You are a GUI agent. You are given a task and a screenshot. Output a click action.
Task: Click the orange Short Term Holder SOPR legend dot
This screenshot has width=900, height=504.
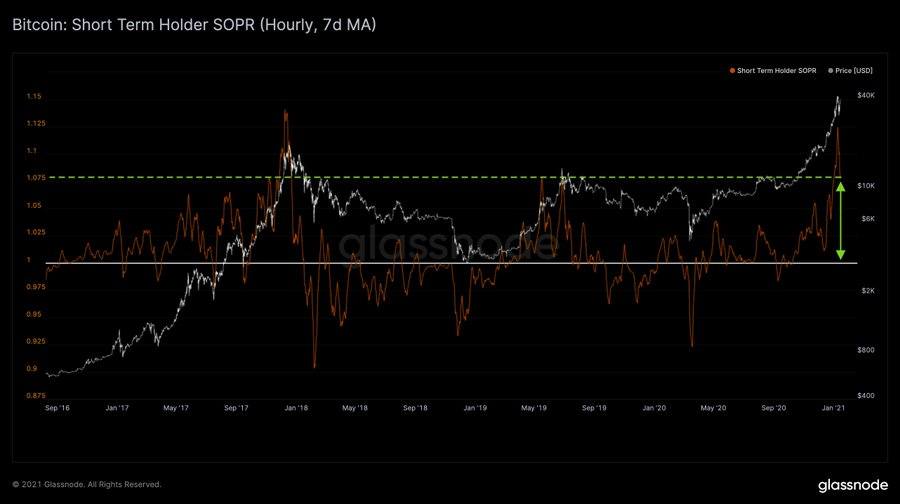(732, 71)
